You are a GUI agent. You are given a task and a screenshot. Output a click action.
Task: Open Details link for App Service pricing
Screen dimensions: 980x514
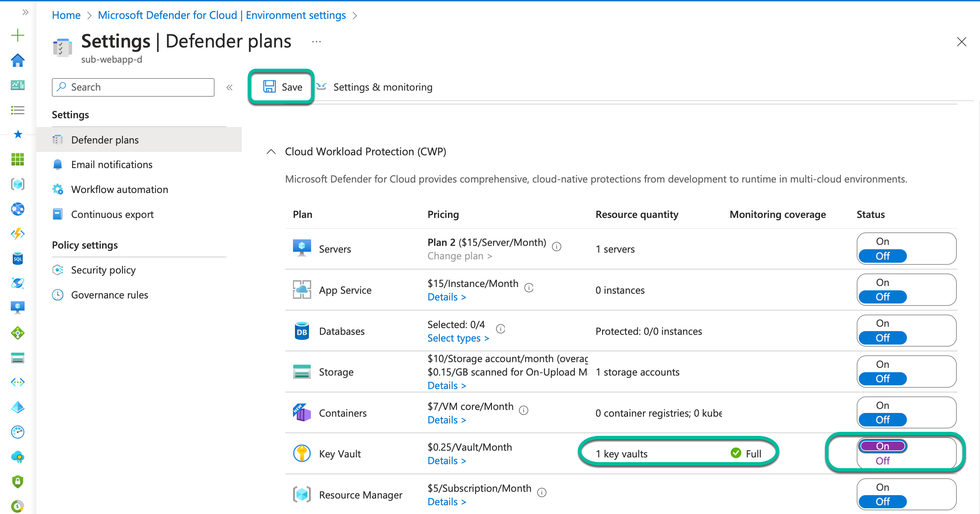(x=447, y=297)
